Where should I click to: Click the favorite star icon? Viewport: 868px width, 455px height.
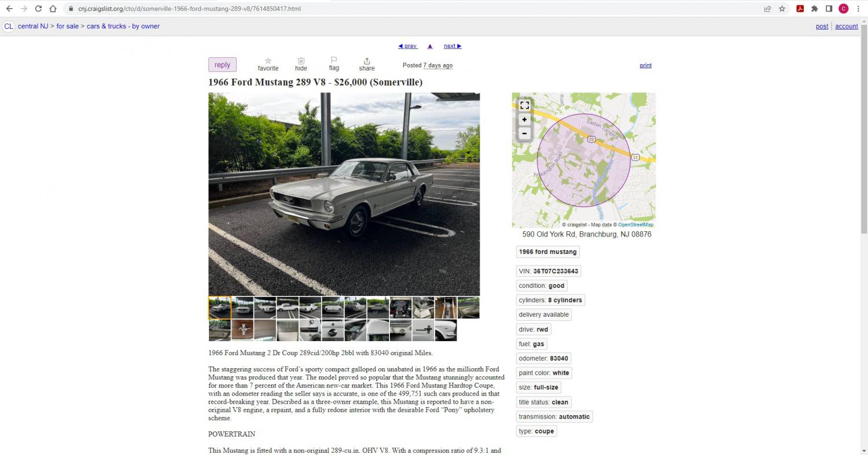(x=268, y=61)
